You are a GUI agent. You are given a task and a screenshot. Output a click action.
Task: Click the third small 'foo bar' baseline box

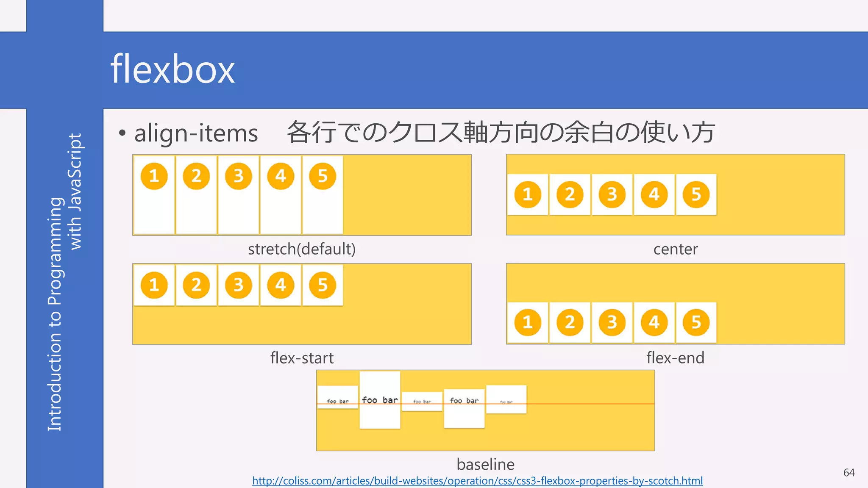(422, 402)
